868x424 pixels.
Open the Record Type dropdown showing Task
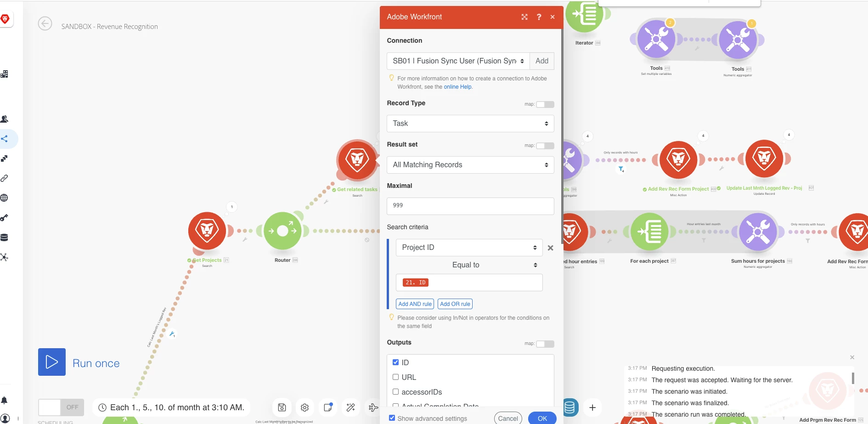[470, 124]
